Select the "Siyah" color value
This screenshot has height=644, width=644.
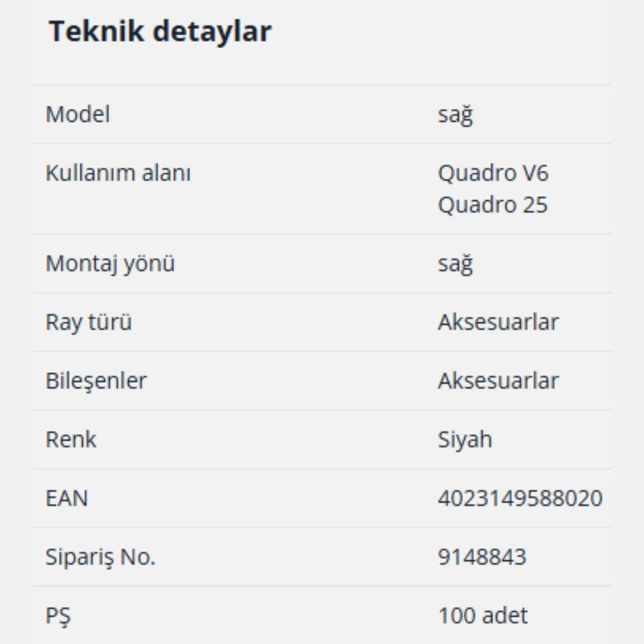[x=465, y=439]
